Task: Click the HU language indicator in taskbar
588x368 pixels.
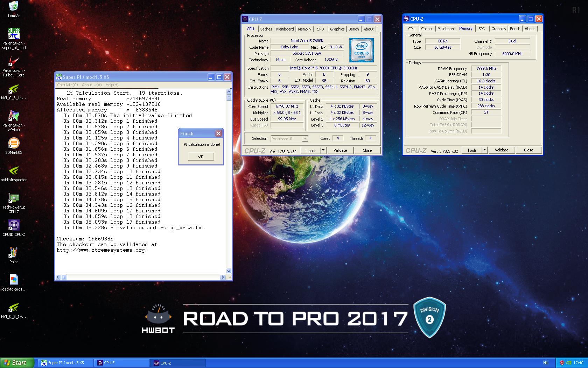Action: point(546,363)
